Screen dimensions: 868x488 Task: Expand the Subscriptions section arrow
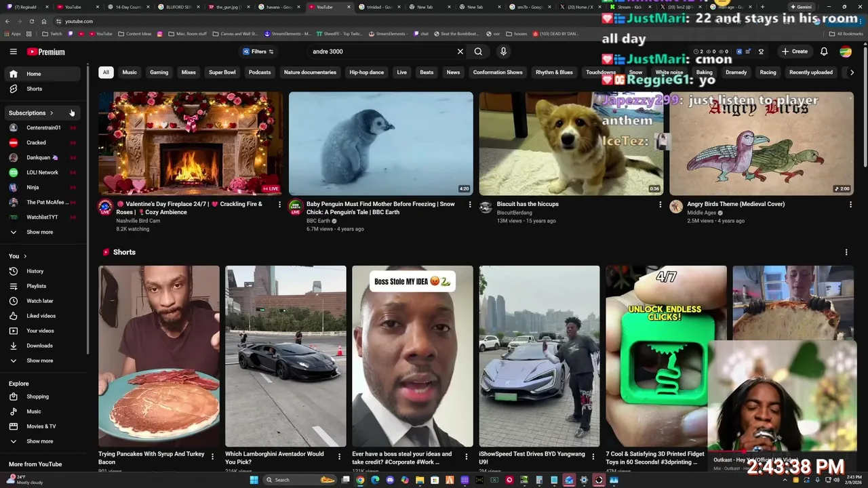[x=52, y=113]
